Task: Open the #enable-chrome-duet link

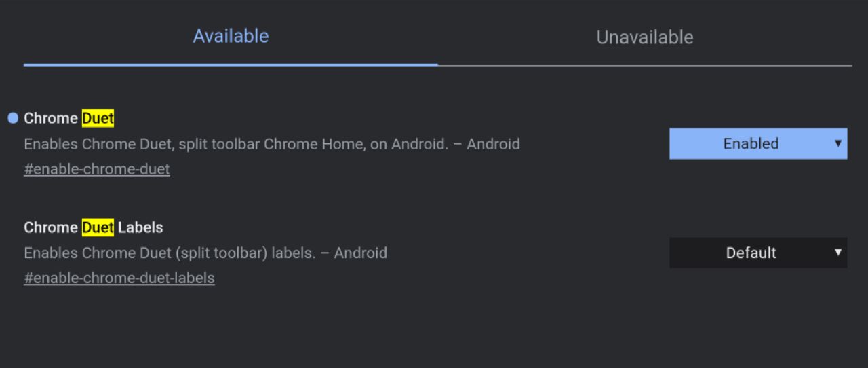Action: (97, 169)
